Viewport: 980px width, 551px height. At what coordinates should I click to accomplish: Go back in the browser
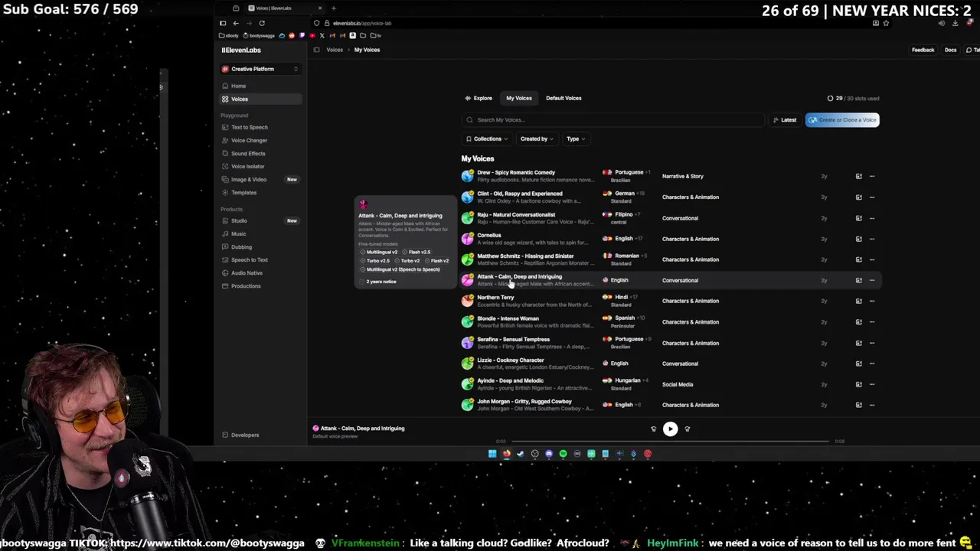click(236, 23)
